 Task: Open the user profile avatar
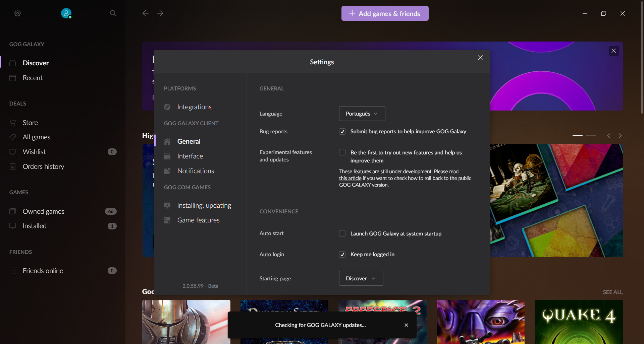click(66, 13)
